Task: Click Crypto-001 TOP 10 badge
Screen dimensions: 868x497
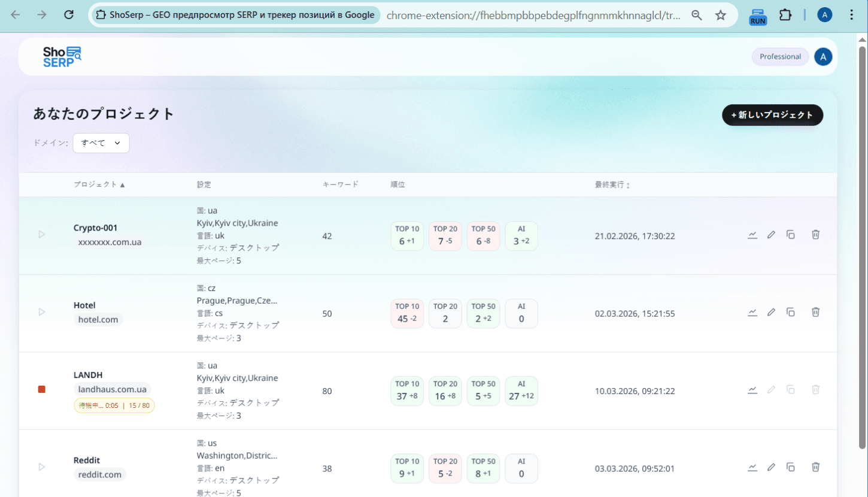Action: click(407, 236)
